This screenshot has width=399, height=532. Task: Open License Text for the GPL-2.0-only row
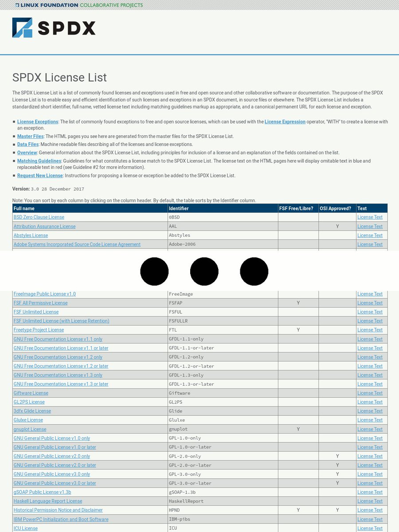[370, 456]
